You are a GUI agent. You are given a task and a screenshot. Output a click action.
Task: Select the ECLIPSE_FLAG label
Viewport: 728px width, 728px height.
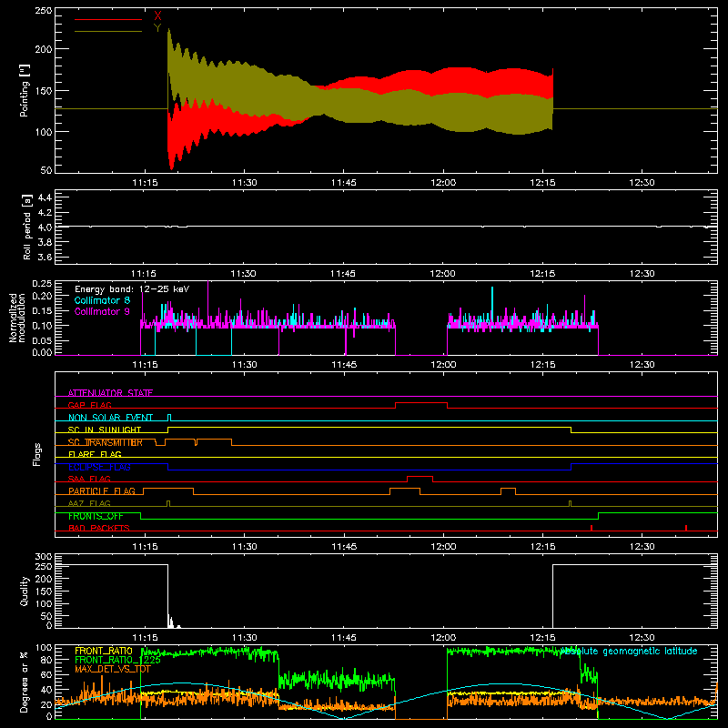tap(99, 467)
